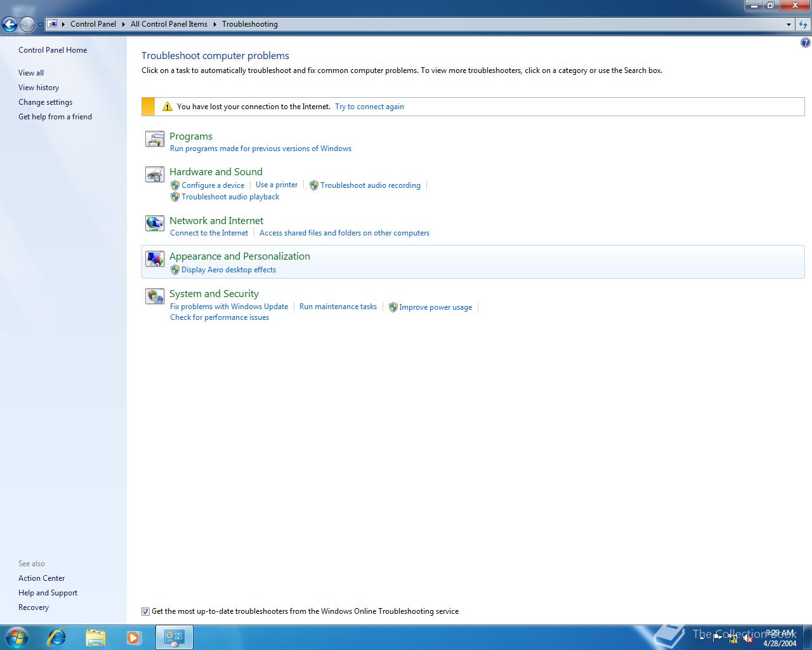Click Improve power usage
This screenshot has width=812, height=650.
coord(435,307)
